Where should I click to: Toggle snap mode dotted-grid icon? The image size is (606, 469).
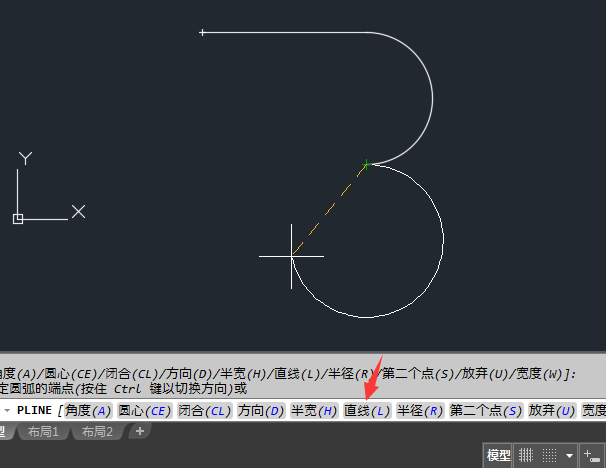point(549,455)
